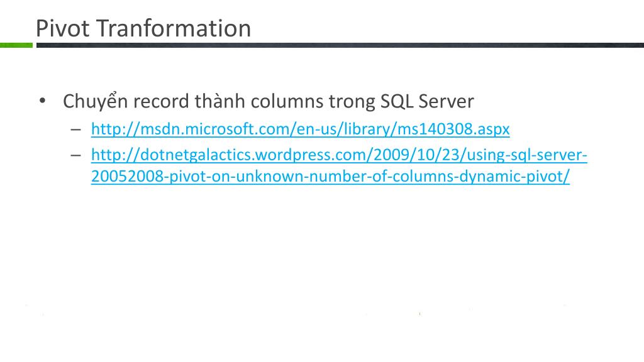The width and height of the screenshot is (644, 362).
Task: Select the word Tranformation in the title
Action: pos(174,28)
